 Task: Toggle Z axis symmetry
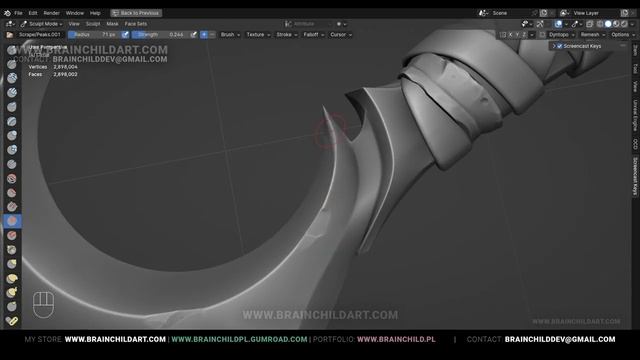tap(524, 35)
